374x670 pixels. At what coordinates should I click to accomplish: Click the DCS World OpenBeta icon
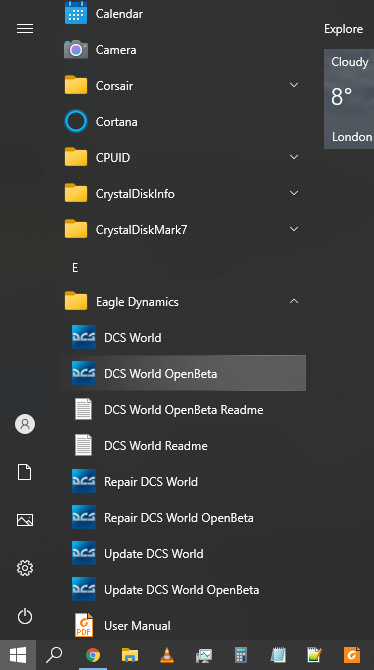coord(84,373)
